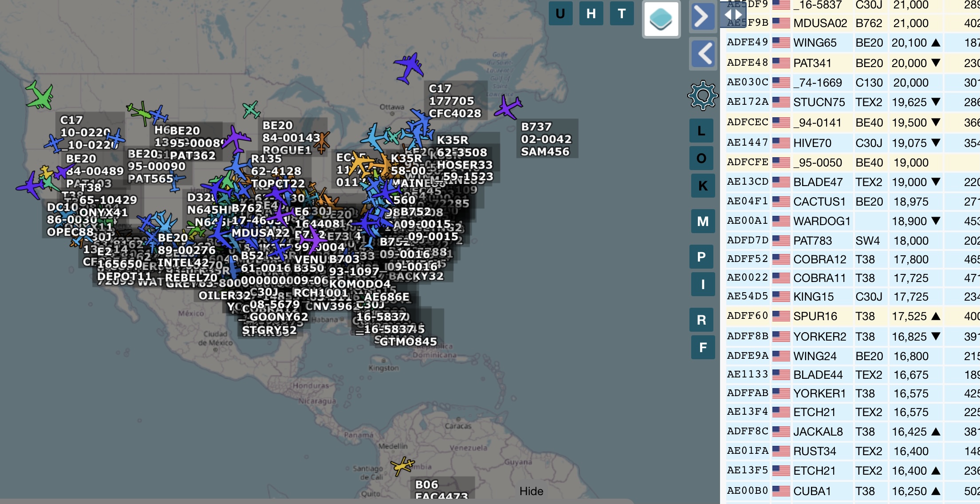This screenshot has height=504, width=980.
Task: Select the PAT783 table row
Action: click(853, 241)
